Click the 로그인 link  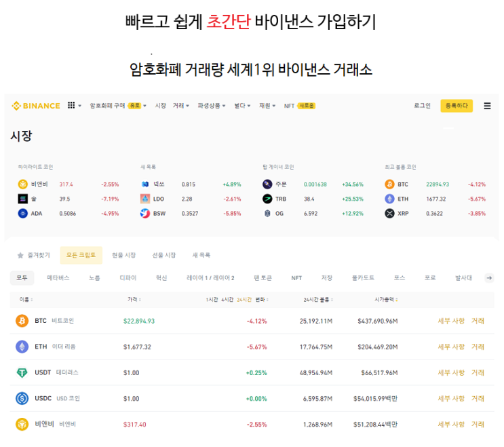pos(422,106)
